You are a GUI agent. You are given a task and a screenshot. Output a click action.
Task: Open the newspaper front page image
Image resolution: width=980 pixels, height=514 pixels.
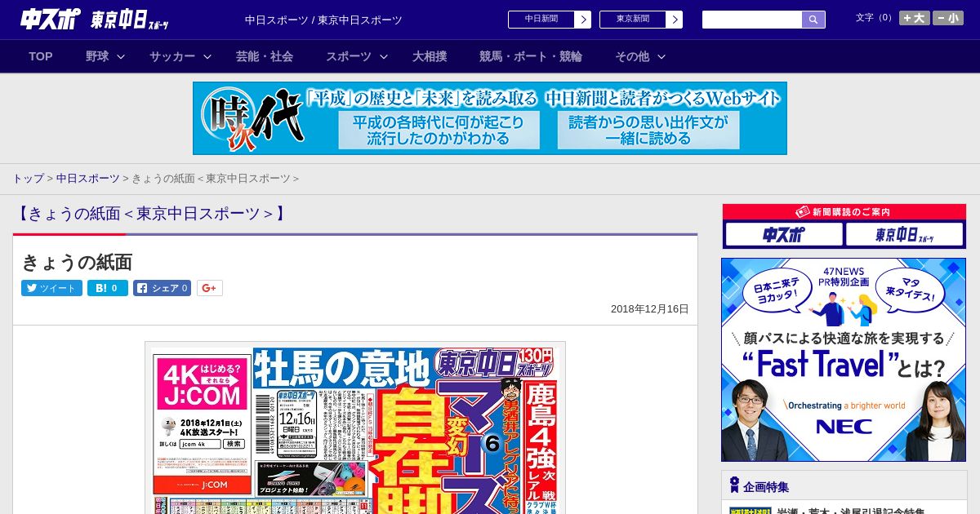[355, 428]
